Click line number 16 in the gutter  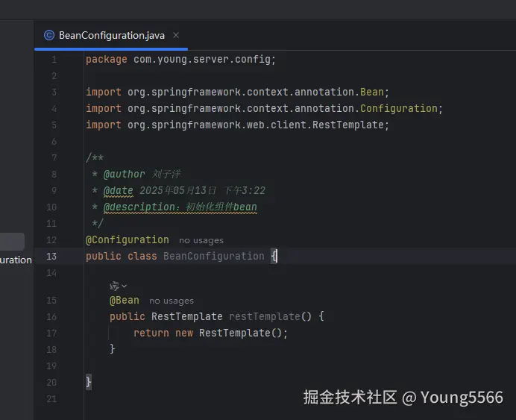(x=51, y=316)
